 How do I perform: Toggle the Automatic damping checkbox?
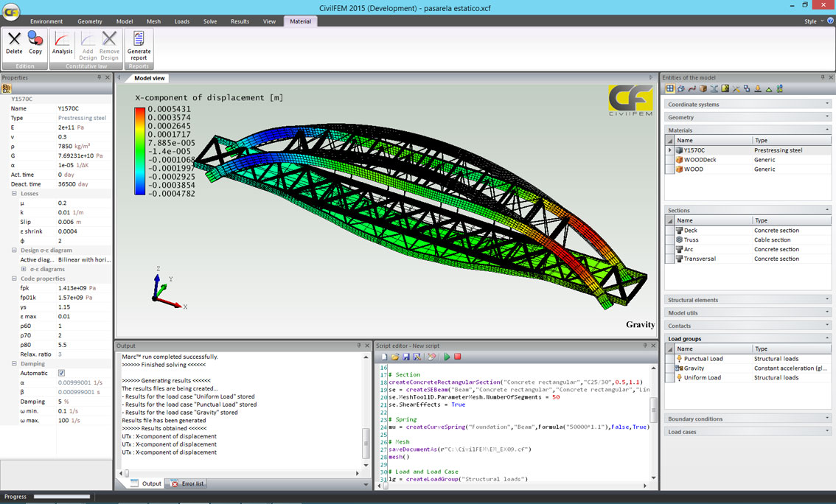[x=61, y=373]
